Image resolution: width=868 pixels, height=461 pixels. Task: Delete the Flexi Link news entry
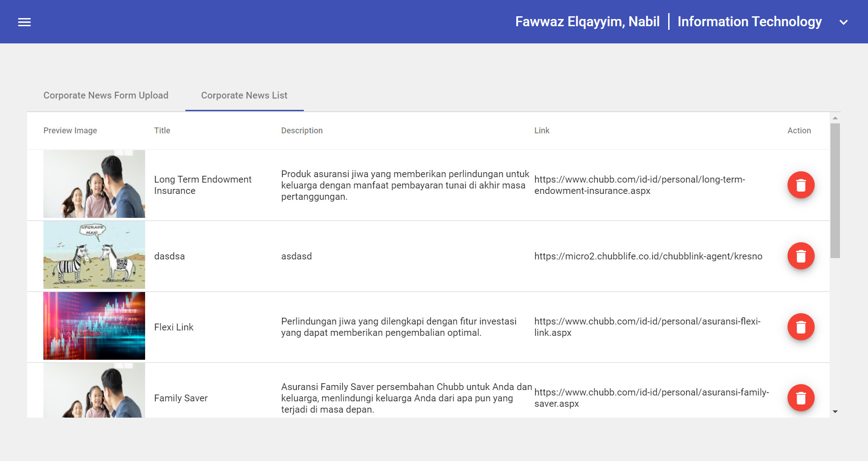pos(801,327)
